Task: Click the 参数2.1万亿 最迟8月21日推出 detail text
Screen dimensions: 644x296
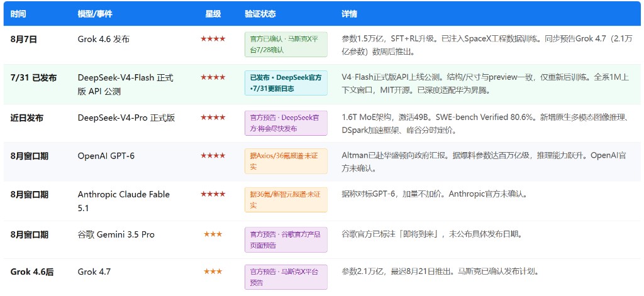Action: point(440,271)
